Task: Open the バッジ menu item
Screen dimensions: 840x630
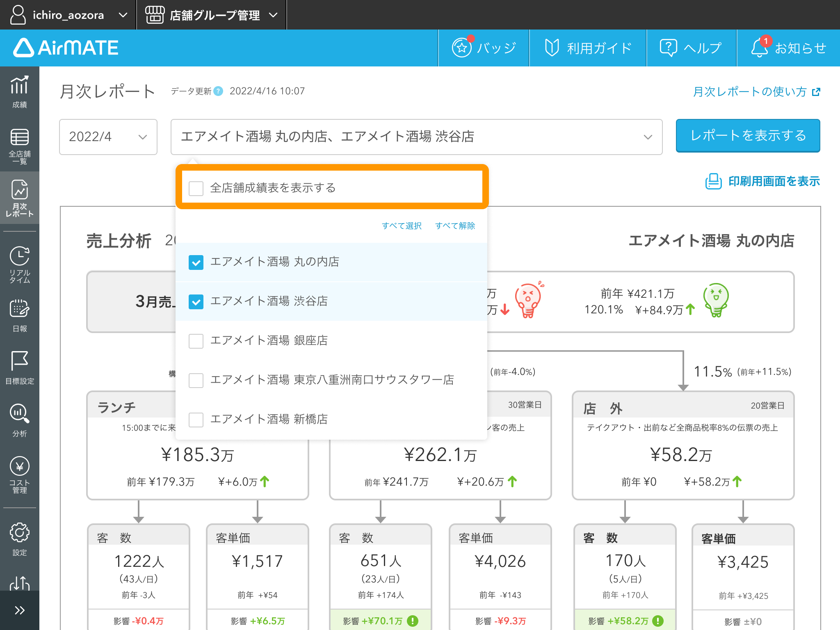Action: (484, 48)
